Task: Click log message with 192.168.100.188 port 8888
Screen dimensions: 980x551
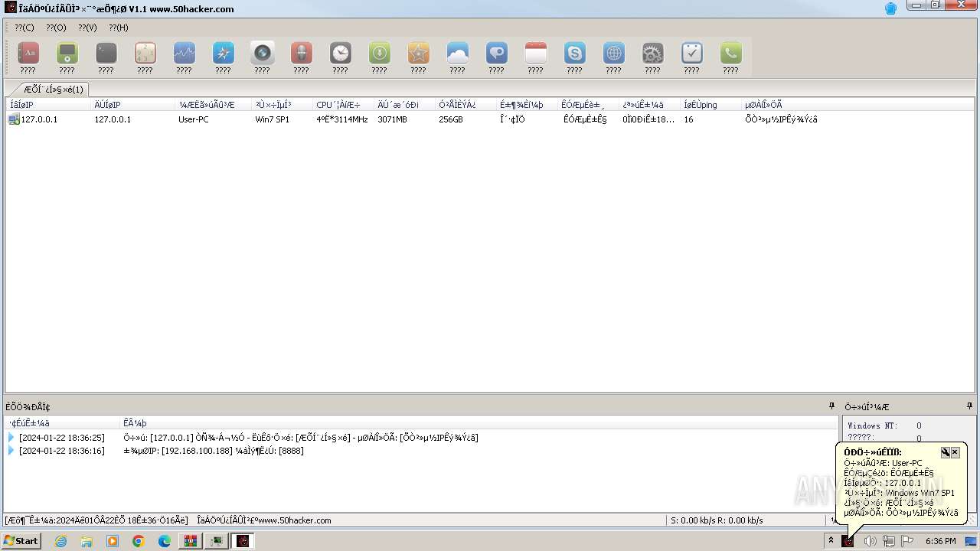Action: click(214, 451)
